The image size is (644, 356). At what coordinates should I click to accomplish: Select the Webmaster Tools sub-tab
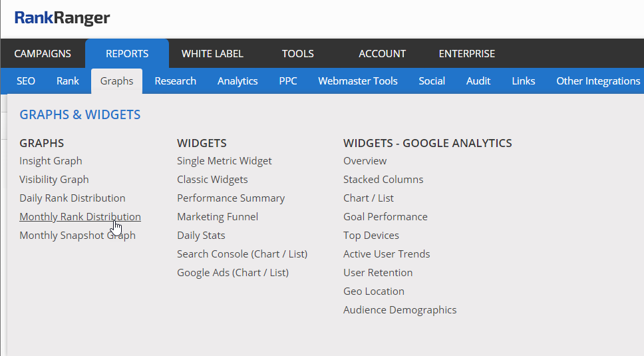point(358,81)
